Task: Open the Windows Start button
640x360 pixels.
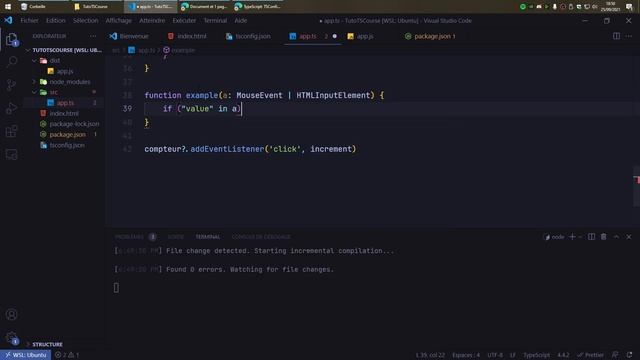Action: point(8,7)
